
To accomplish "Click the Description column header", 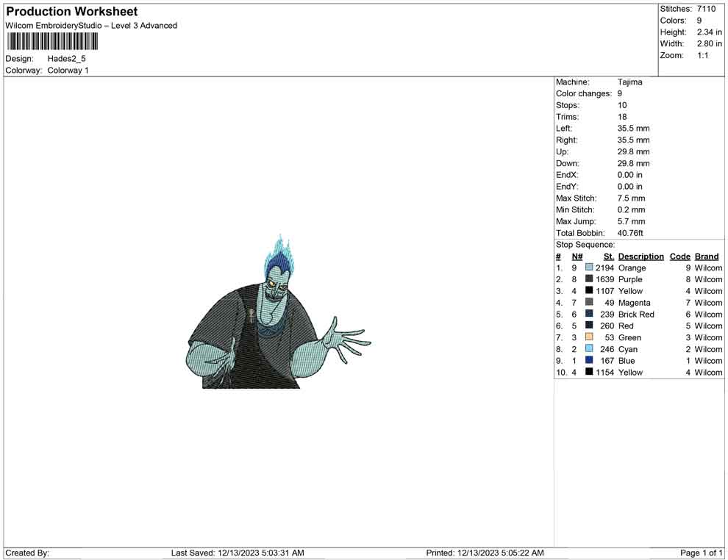I will (x=641, y=256).
